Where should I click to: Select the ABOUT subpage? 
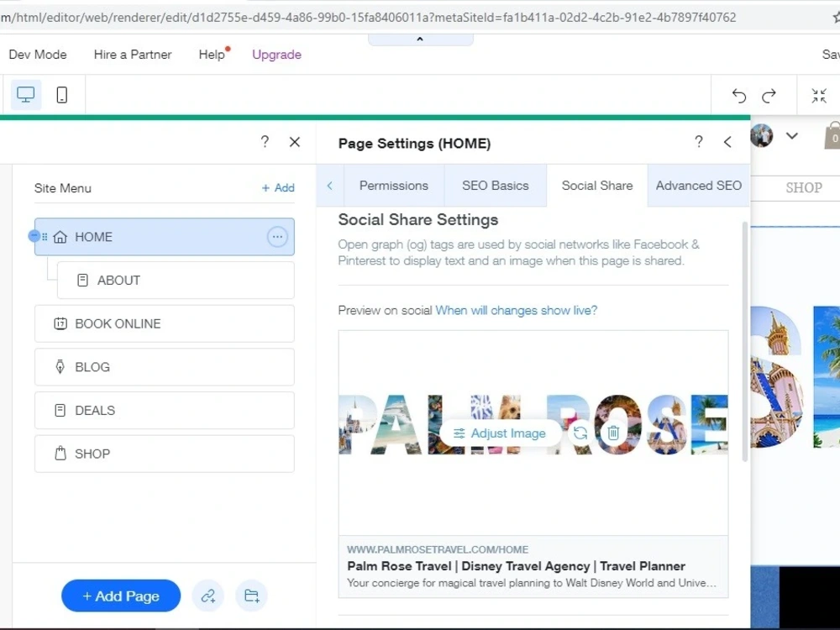(x=176, y=281)
